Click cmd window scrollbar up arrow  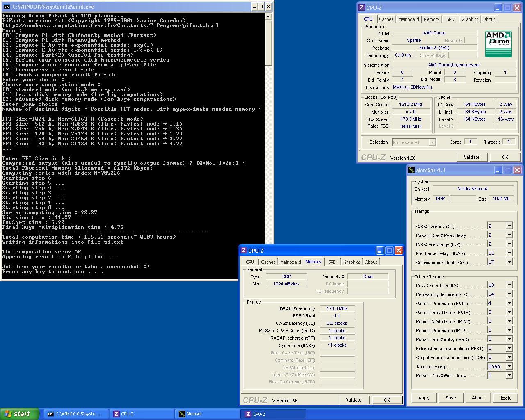(269, 16)
